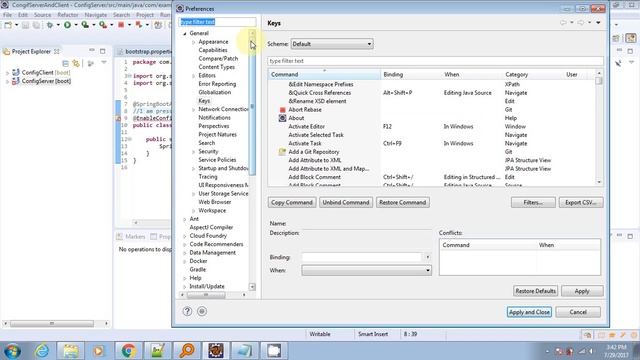Click the help question mark icon in Preferences
Viewport: 640px width, 360px height.
pos(187,311)
